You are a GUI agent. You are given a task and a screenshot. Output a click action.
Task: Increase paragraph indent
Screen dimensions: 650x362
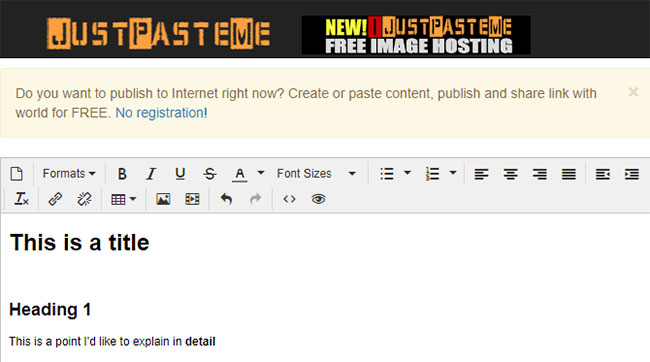pos(632,174)
